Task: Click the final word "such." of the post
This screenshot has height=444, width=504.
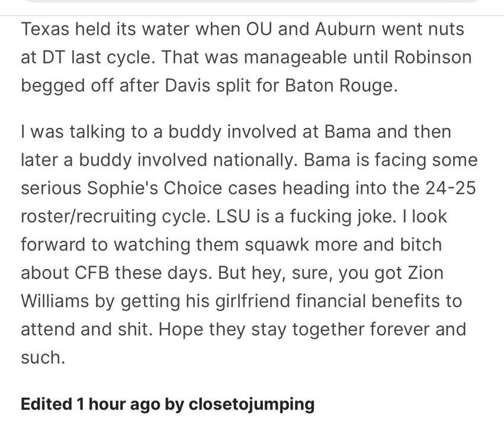Action: coord(42,357)
